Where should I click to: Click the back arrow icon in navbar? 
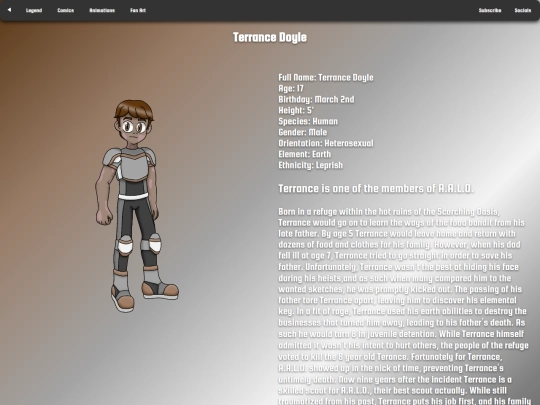click(x=9, y=10)
